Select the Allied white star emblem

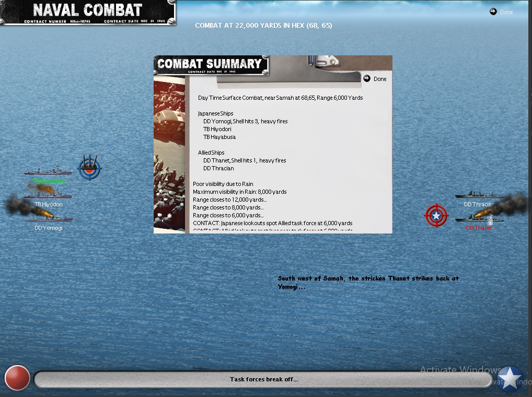tap(510, 379)
